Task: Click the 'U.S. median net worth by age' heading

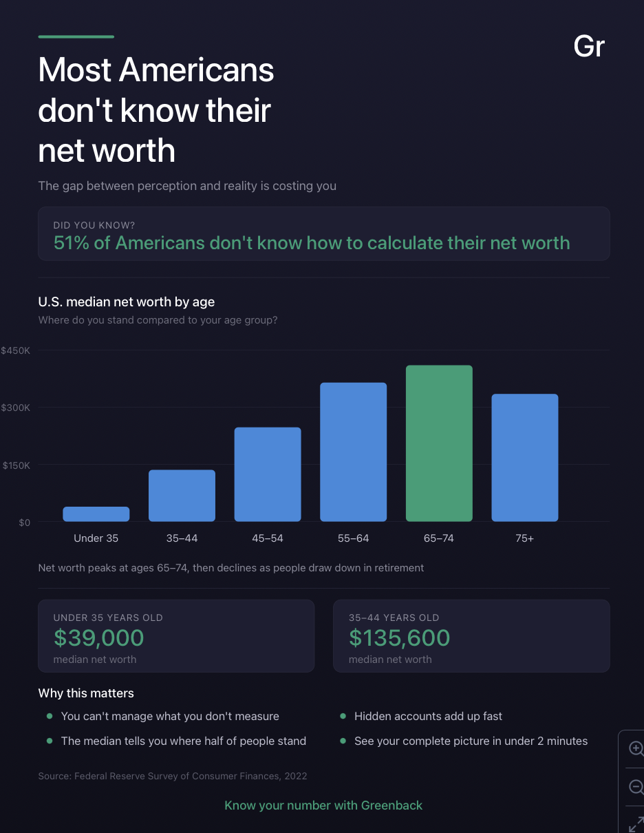Action: (x=127, y=302)
